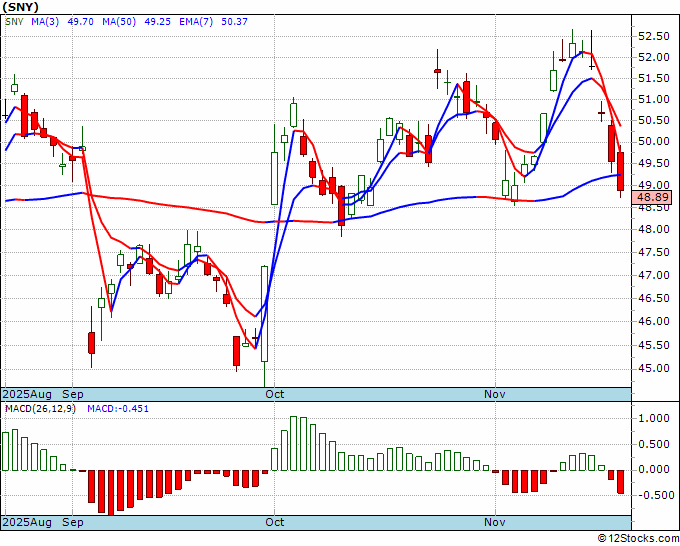Click the EMA(7) value 50.37
Image resolution: width=680 pixels, height=546 pixels.
(235, 22)
